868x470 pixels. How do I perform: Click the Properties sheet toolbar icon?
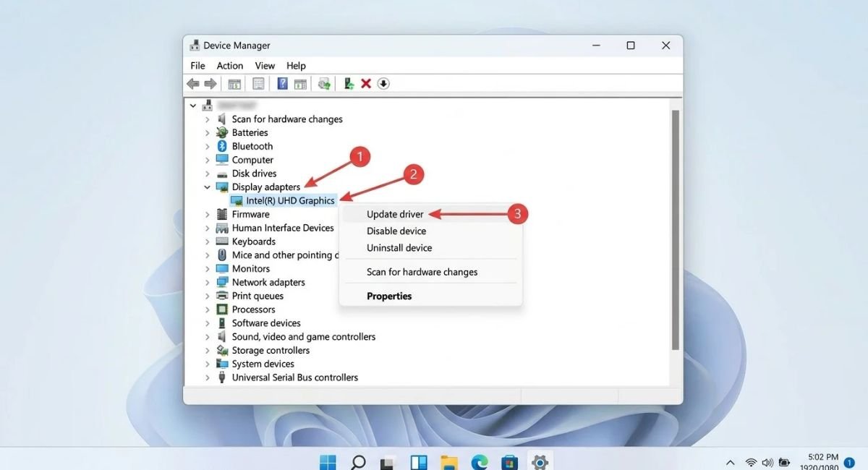click(x=258, y=84)
